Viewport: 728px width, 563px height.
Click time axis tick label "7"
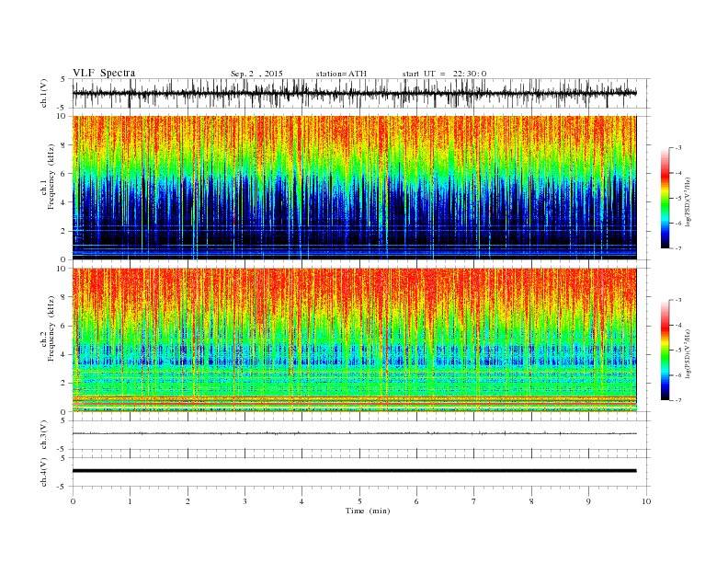474,501
